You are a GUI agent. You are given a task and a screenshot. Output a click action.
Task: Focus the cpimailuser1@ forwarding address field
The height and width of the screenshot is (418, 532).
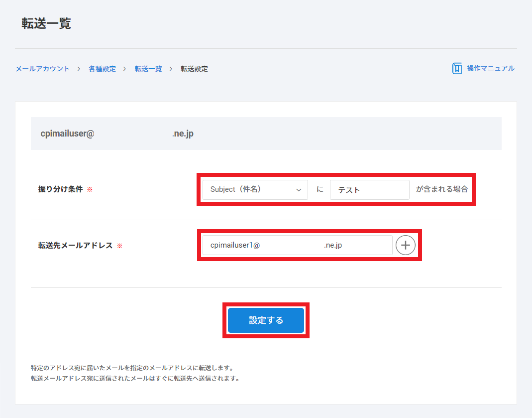click(x=297, y=245)
